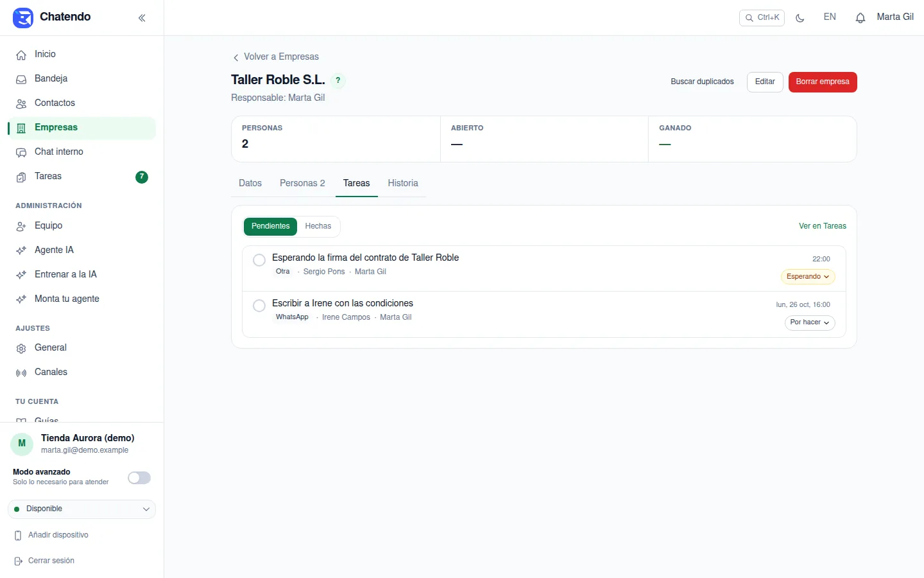The height and width of the screenshot is (578, 924).
Task: Click Añadir dispositivo
Action: tap(52, 536)
